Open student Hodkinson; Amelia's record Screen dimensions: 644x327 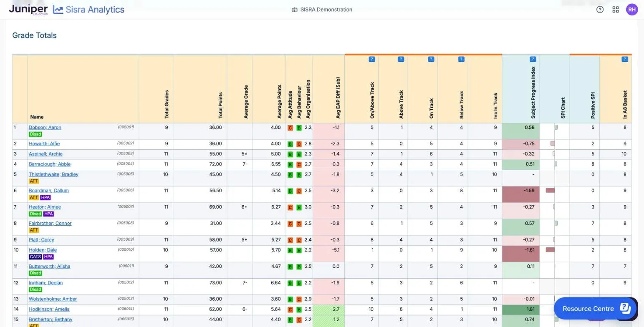(49, 309)
